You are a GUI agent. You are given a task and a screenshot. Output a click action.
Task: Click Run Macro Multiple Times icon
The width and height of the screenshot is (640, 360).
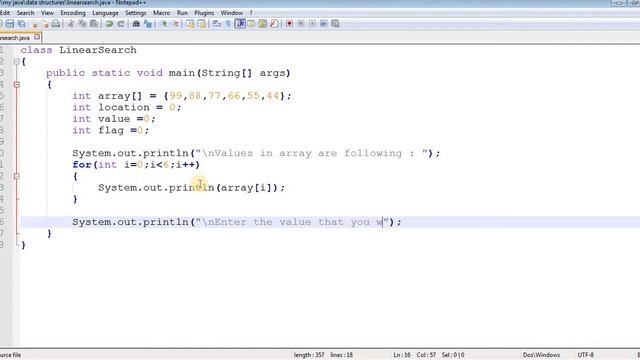(324, 24)
